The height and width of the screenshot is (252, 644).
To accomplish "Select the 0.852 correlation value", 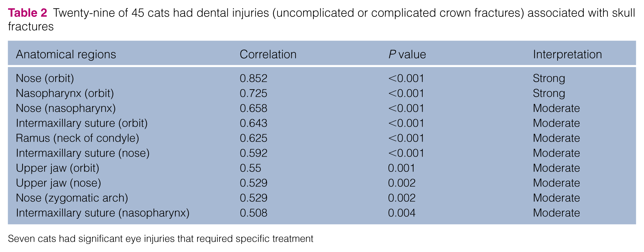I will coord(254,78).
